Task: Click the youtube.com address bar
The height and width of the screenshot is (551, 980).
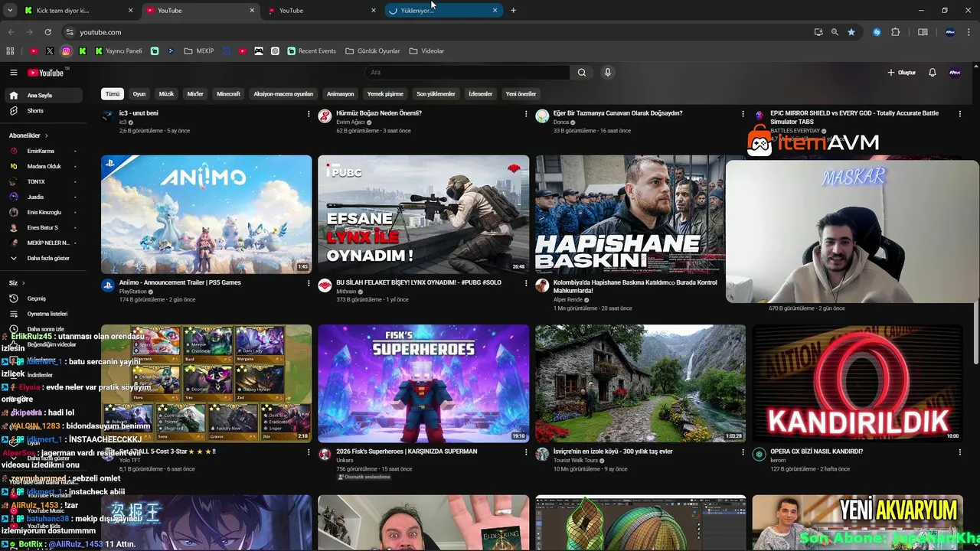Action: 436,32
